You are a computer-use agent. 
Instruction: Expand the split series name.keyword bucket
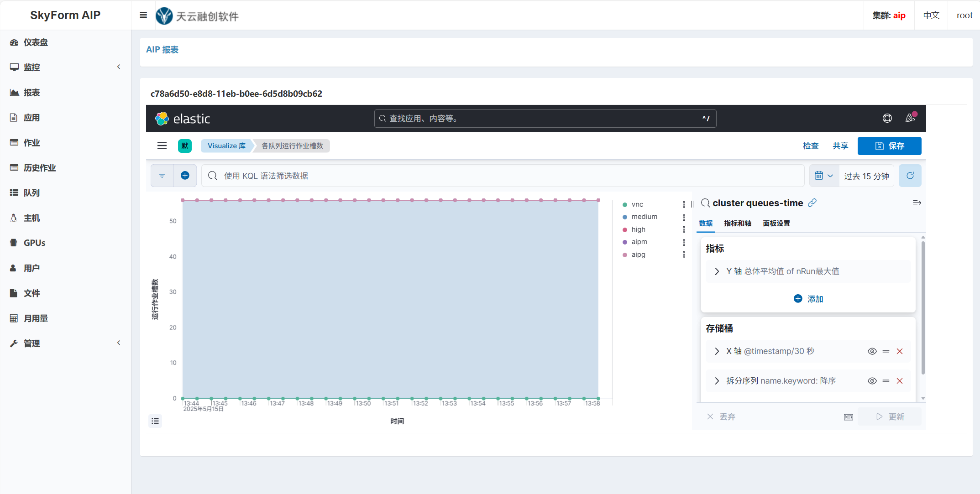tap(717, 381)
